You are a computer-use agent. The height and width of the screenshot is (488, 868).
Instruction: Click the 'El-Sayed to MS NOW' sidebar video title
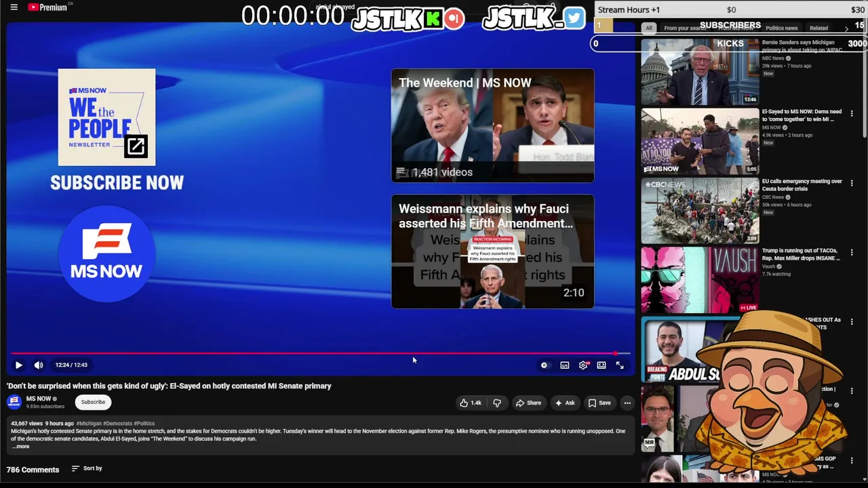click(x=802, y=115)
